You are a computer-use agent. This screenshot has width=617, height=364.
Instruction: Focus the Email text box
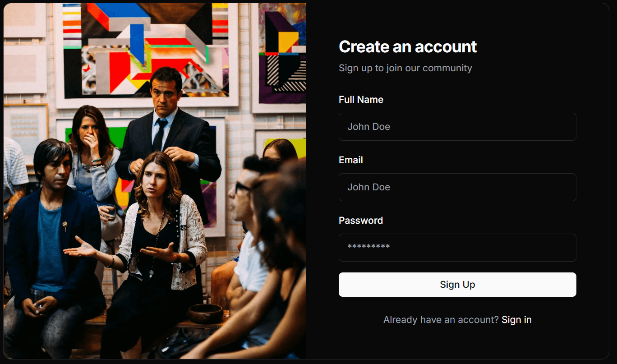[457, 187]
